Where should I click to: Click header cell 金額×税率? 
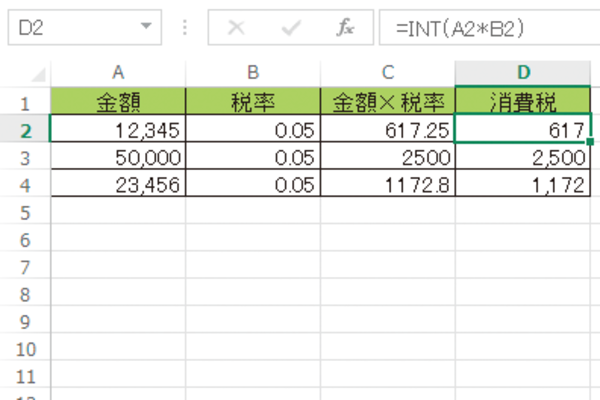(x=388, y=101)
